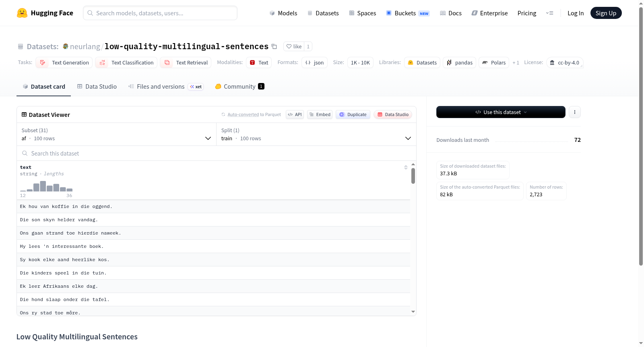Select row 'Hy lees 'n interessante boek.'
Viewport: 644px width, 347px height.
[213, 246]
